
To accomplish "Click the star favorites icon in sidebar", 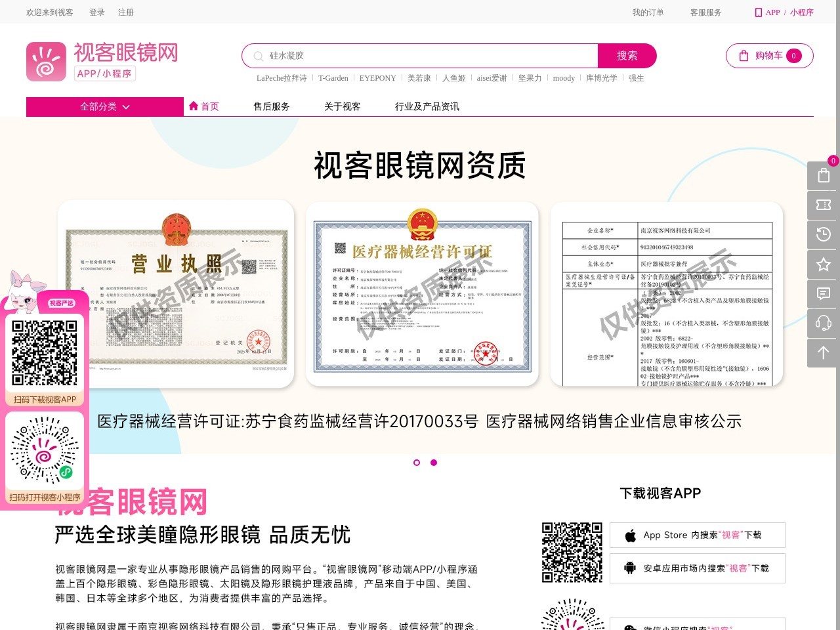I will point(824,264).
